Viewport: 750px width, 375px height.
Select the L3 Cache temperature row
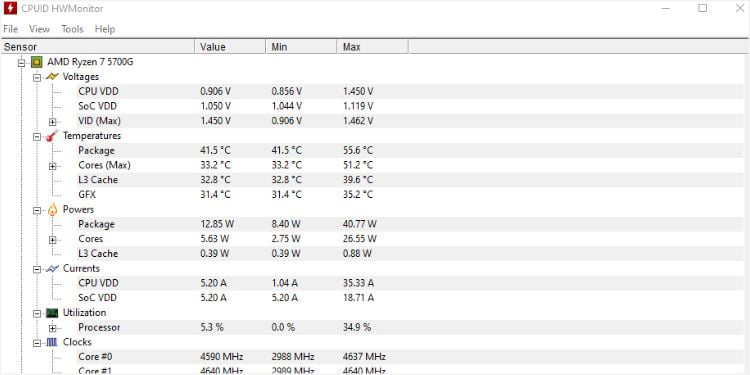[x=410, y=180]
